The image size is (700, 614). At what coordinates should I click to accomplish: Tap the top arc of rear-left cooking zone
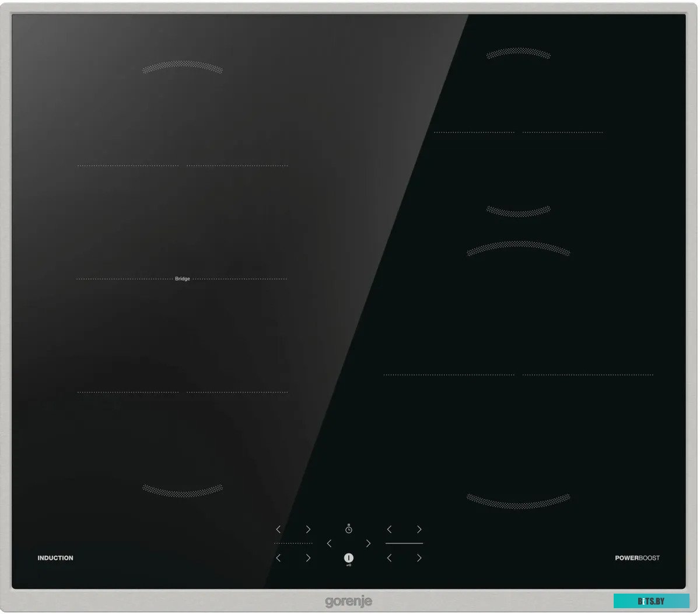click(x=183, y=67)
